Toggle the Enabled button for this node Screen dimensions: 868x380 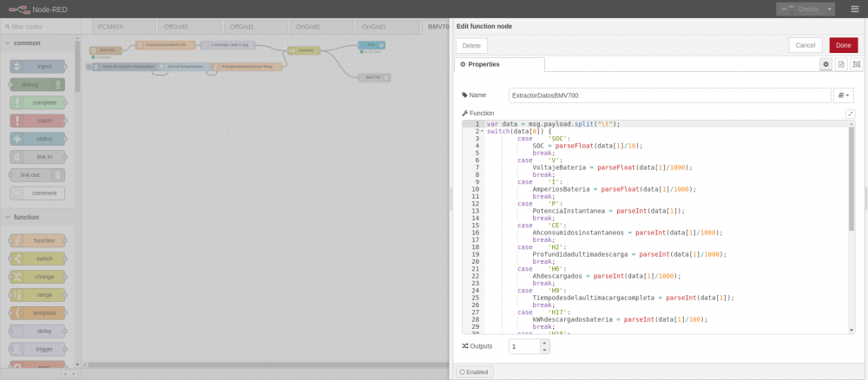pos(474,372)
